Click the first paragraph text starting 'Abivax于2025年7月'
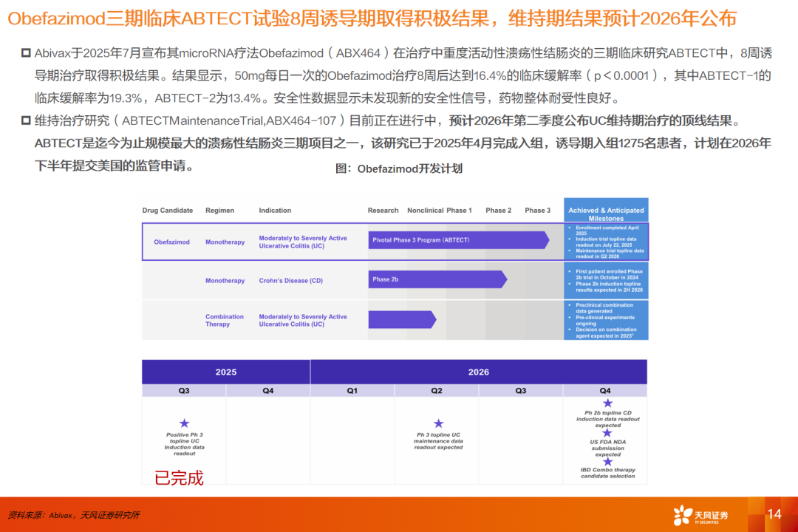 403,75
